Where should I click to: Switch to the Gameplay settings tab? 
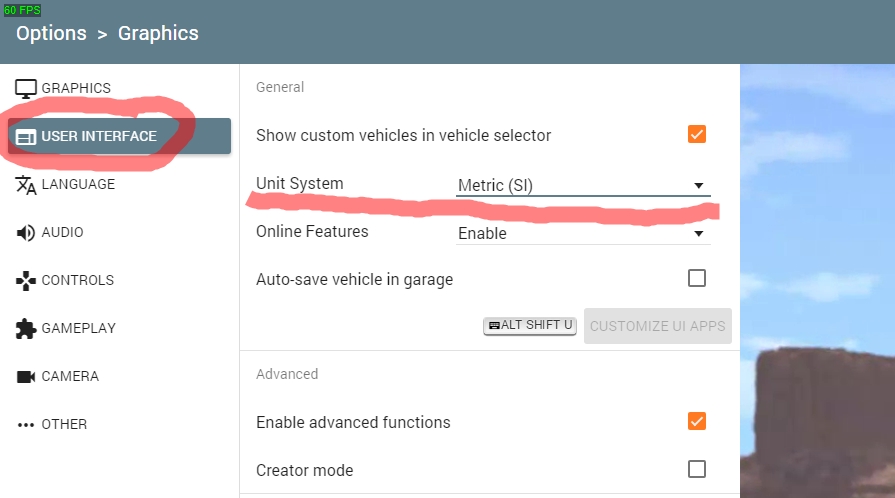[x=78, y=328]
